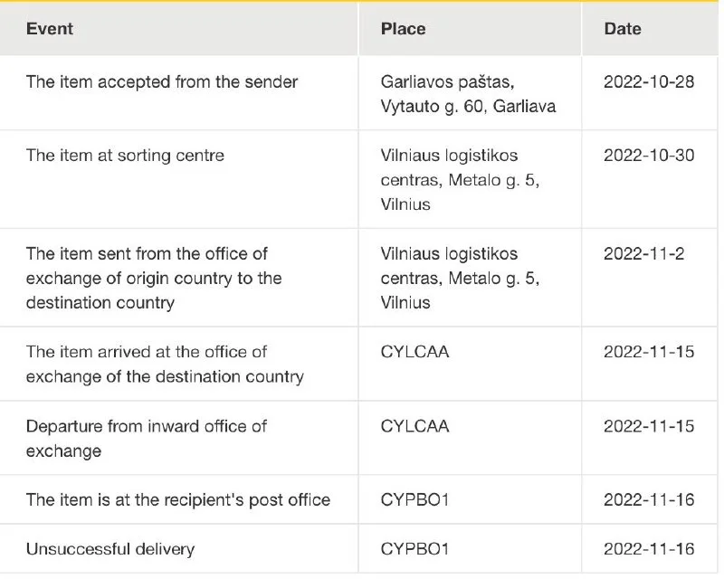This screenshot has height=588, width=724.
Task: Click 'arrived at the office of exchange' event
Action: point(165,364)
